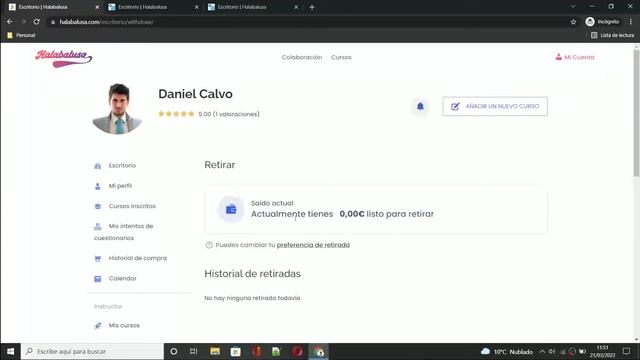Click the address bar URL
Viewport: 640px width, 360px height.
pyautogui.click(x=107, y=22)
